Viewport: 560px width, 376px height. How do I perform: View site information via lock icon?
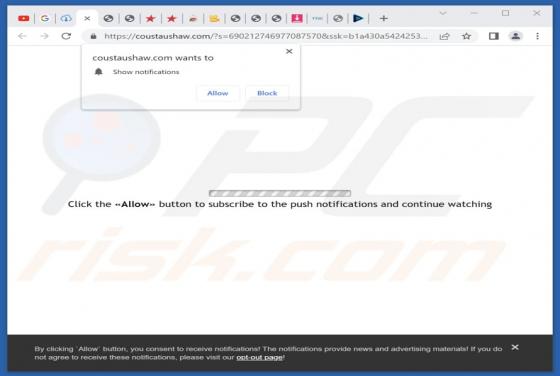click(x=94, y=36)
